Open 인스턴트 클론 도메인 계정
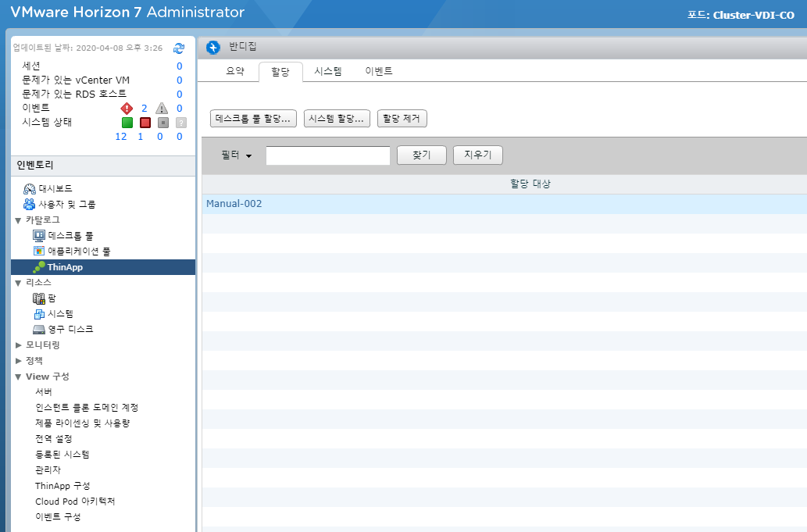Image resolution: width=807 pixels, height=532 pixels. point(87,408)
